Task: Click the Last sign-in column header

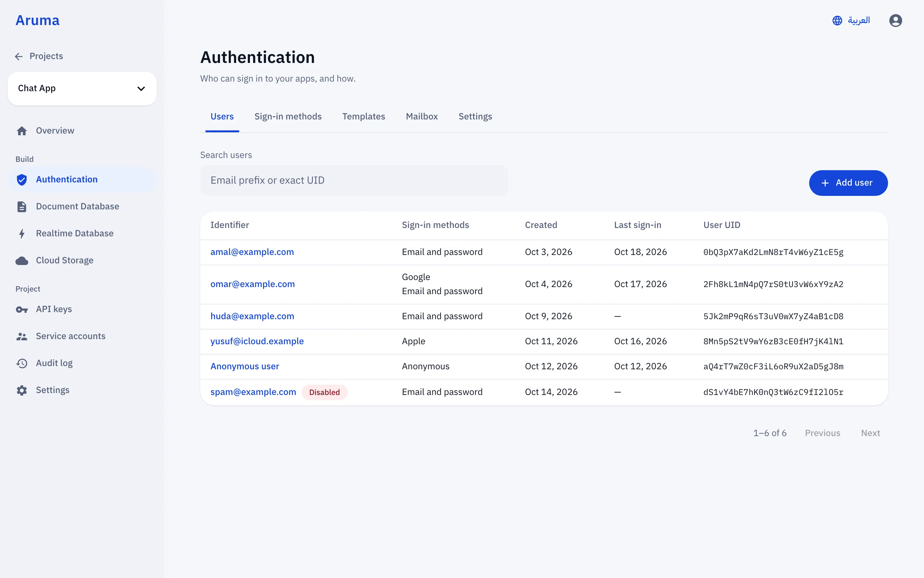Action: 637,225
